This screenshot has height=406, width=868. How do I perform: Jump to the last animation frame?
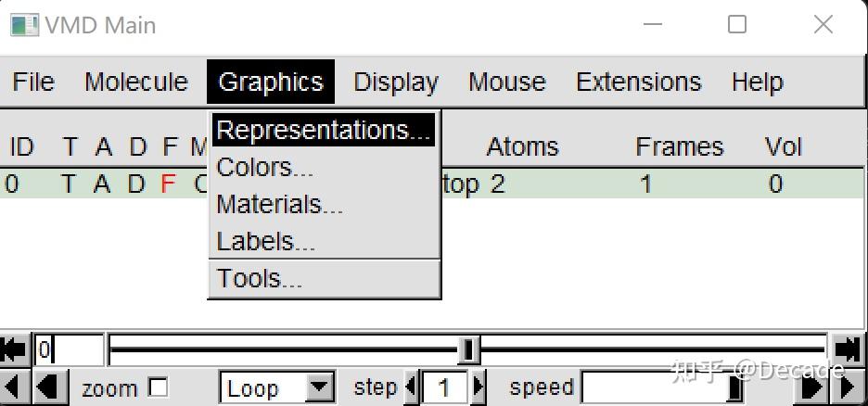pos(847,349)
